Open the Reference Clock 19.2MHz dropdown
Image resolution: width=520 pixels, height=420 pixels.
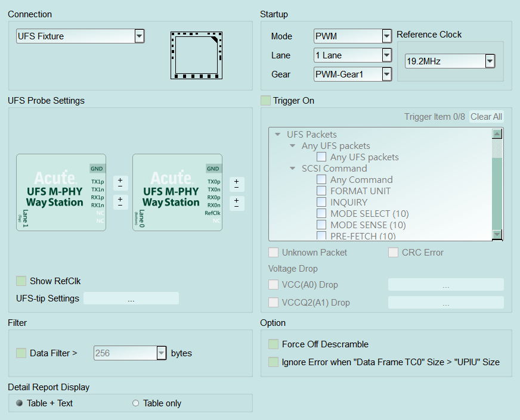450,61
